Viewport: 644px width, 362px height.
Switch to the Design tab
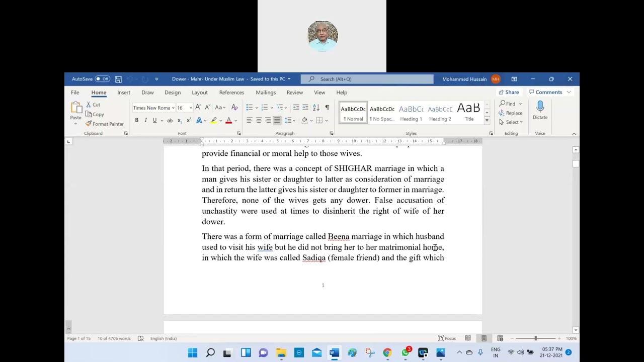point(173,93)
